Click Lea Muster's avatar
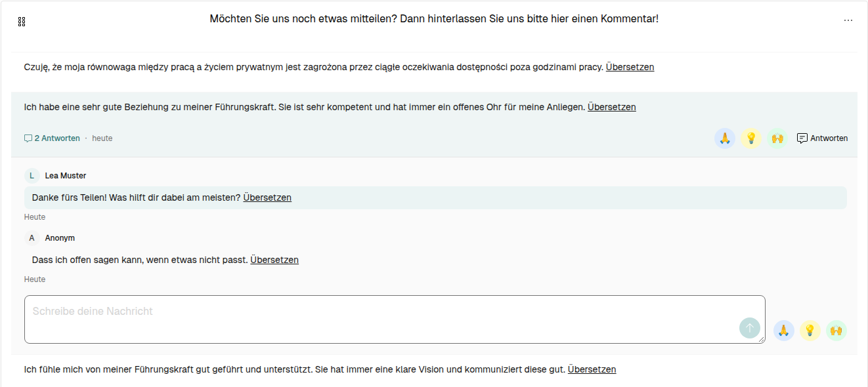 [x=32, y=176]
